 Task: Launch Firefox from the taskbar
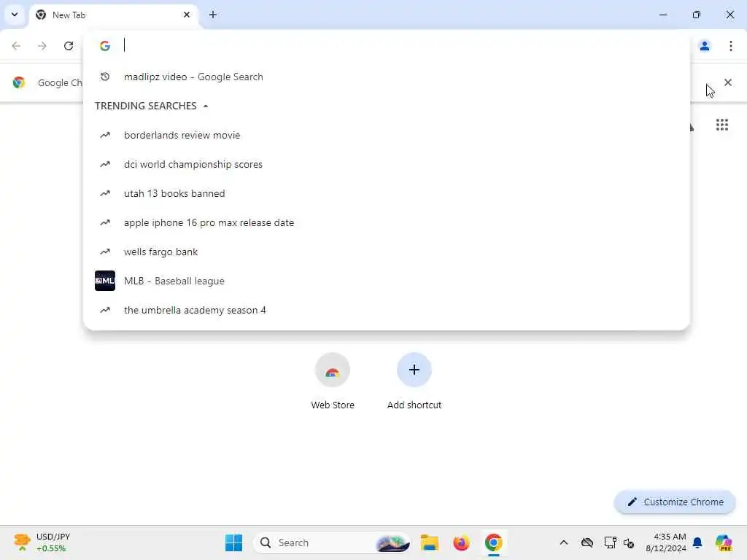click(461, 542)
